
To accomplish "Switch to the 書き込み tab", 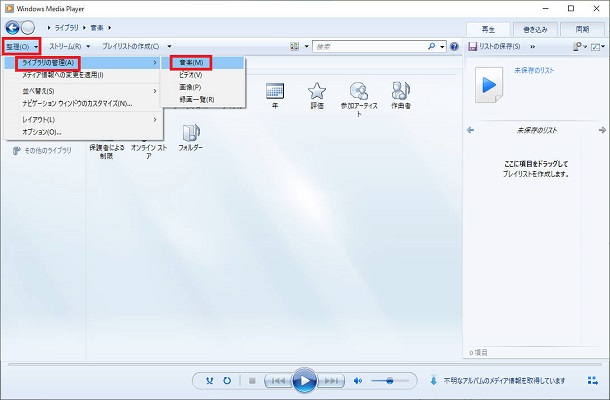I will coord(535,29).
